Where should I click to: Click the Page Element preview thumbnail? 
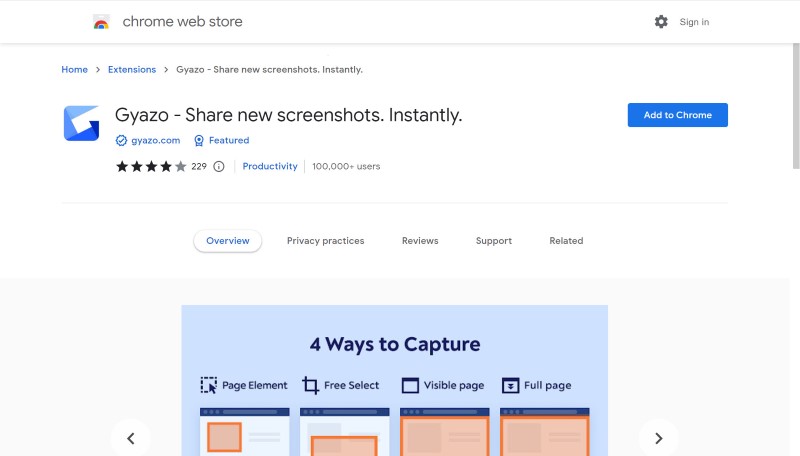pos(244,432)
